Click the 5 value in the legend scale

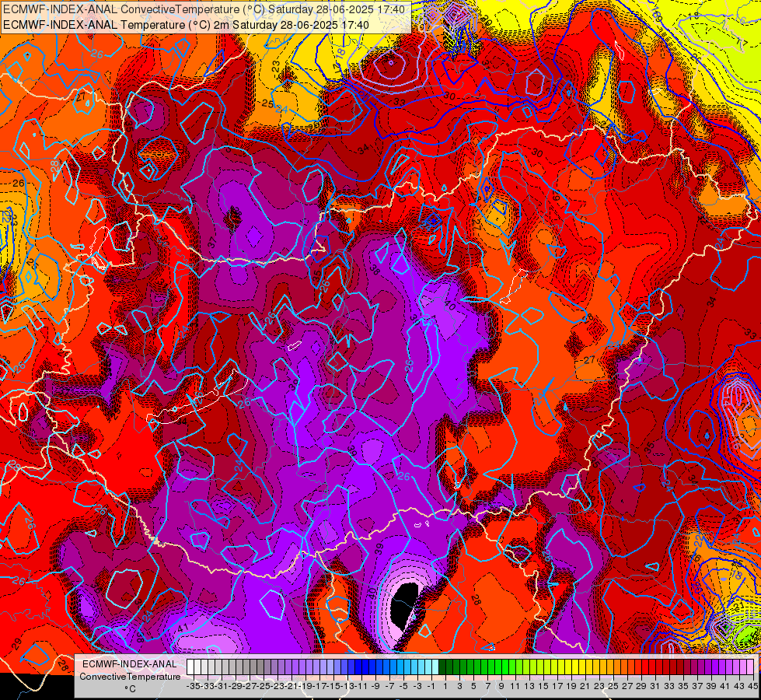[x=473, y=687]
